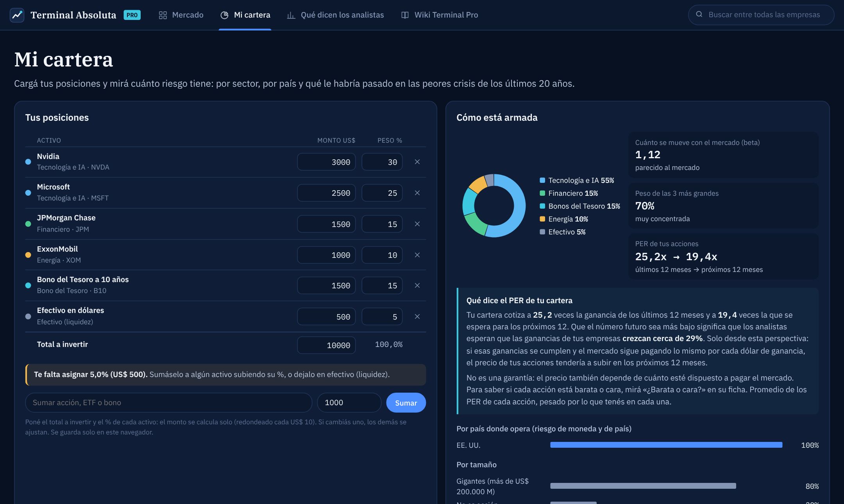This screenshot has width=844, height=504.
Task: Click the Mi cartera pie chart icon
Action: (224, 15)
